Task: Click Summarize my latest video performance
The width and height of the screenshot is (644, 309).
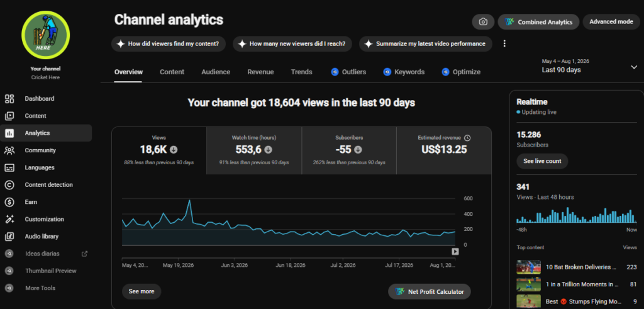Action: click(426, 43)
